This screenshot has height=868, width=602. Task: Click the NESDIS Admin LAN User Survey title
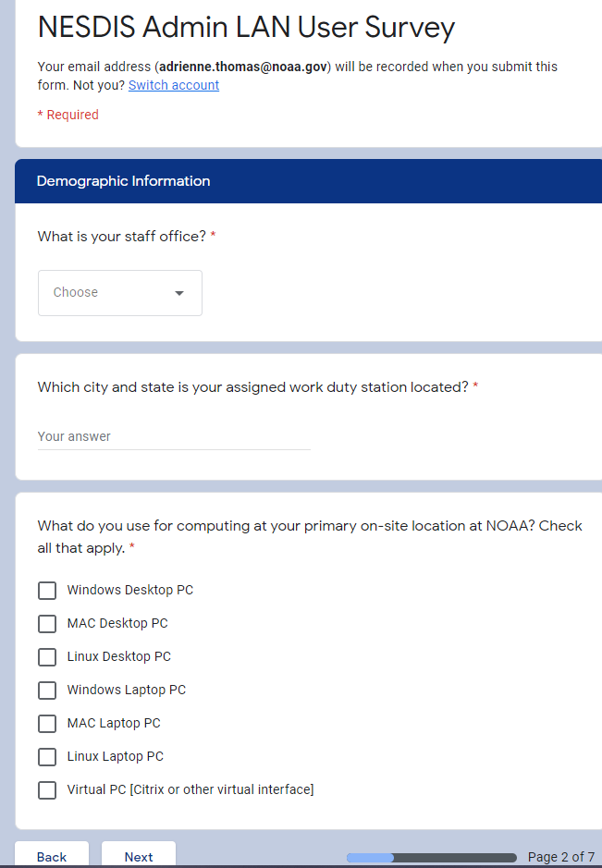pyautogui.click(x=246, y=28)
